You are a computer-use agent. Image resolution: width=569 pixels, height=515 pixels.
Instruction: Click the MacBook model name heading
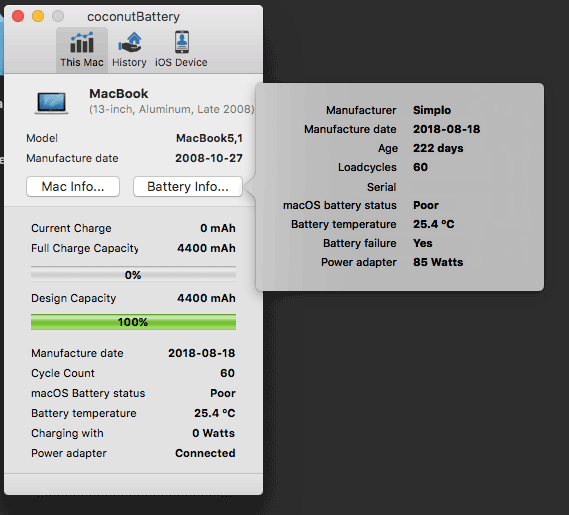pyautogui.click(x=119, y=94)
